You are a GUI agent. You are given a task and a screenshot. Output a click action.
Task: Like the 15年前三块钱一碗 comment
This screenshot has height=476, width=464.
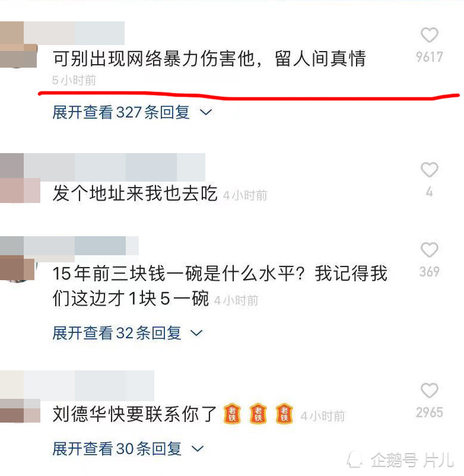point(430,249)
